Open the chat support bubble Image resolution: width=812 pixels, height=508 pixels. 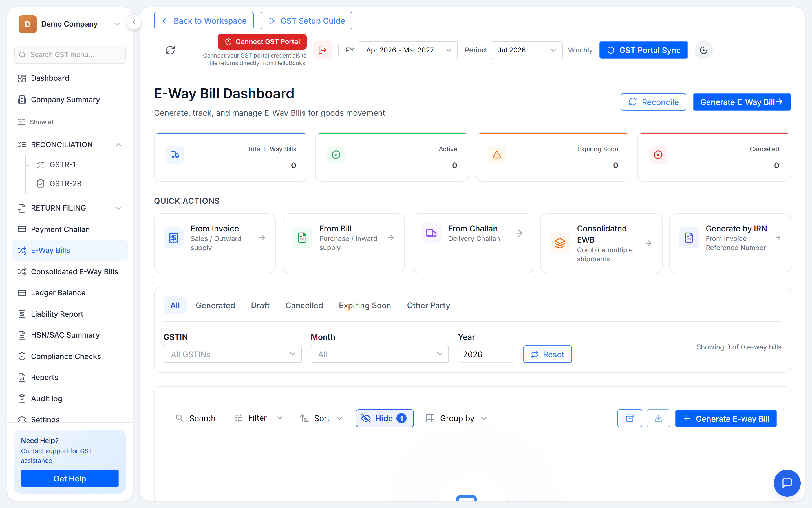point(787,483)
